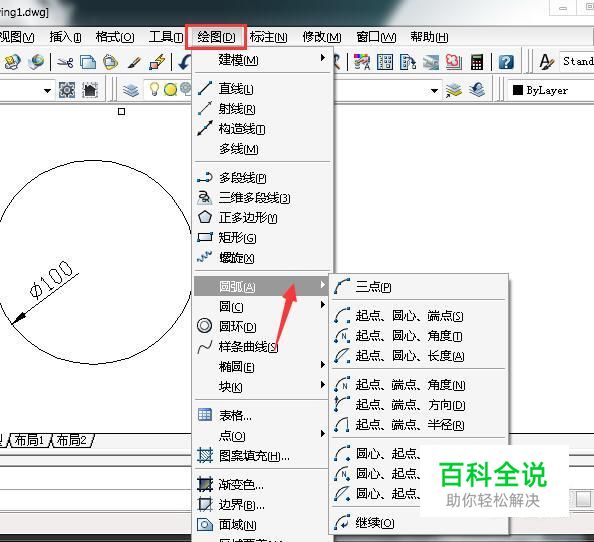The width and height of the screenshot is (594, 542).
Task: Choose 多段线(P) polyline command
Action: pos(262,177)
